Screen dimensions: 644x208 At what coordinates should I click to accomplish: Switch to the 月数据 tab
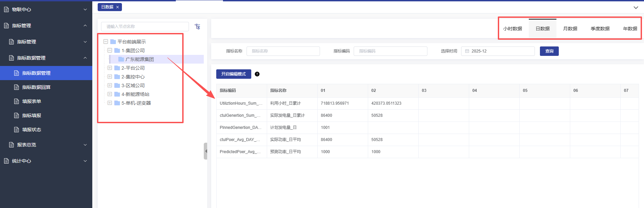570,29
